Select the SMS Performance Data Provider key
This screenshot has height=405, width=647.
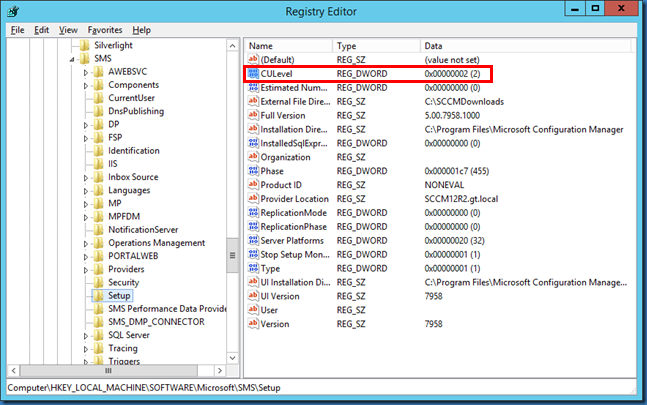click(x=167, y=309)
